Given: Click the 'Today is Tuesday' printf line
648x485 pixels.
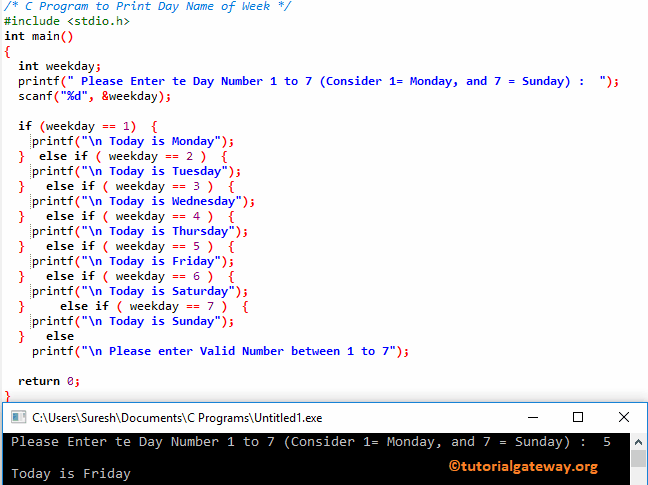Looking at the screenshot, I should (x=136, y=171).
